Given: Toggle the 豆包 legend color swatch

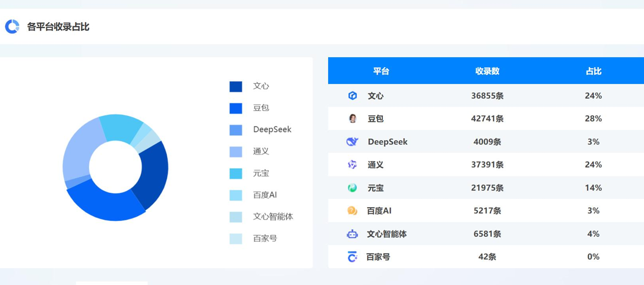Looking at the screenshot, I should (236, 108).
